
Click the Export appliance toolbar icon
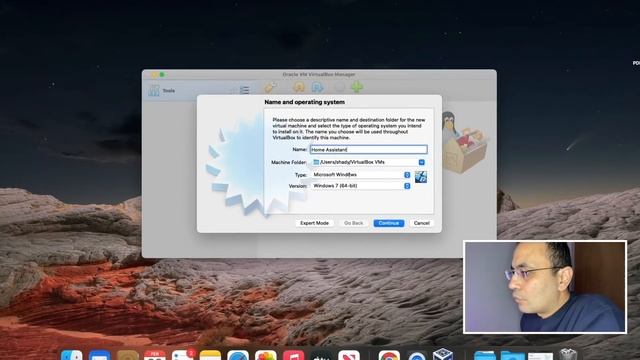[x=317, y=87]
